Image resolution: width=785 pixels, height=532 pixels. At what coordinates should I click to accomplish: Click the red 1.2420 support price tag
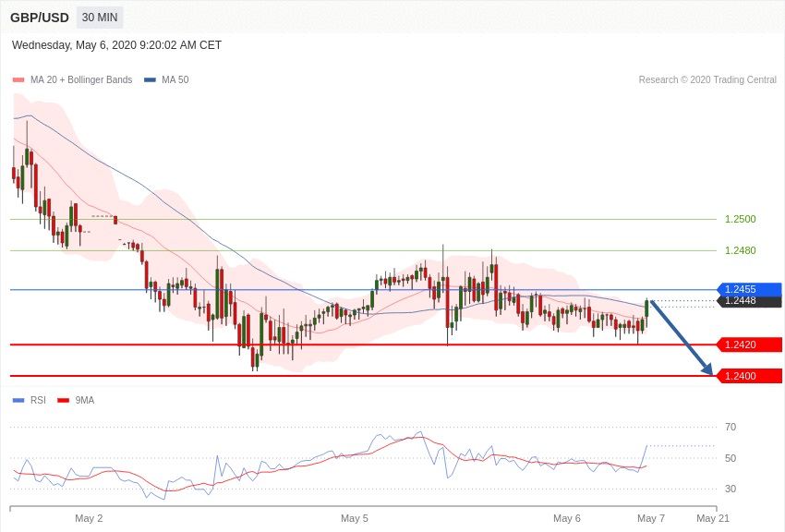749,345
